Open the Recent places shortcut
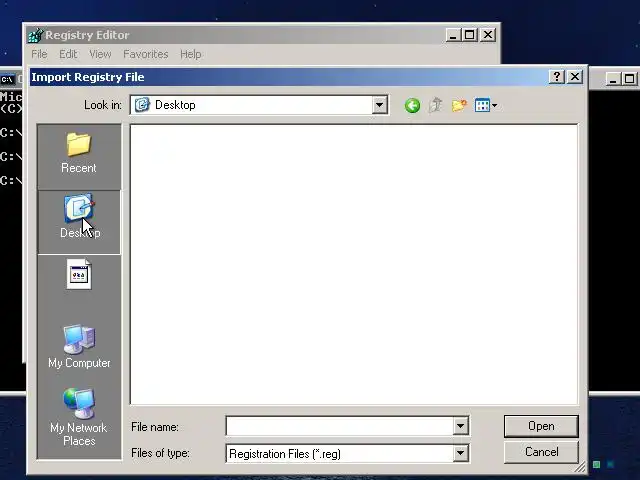Viewport: 640px width, 480px height. 79,154
